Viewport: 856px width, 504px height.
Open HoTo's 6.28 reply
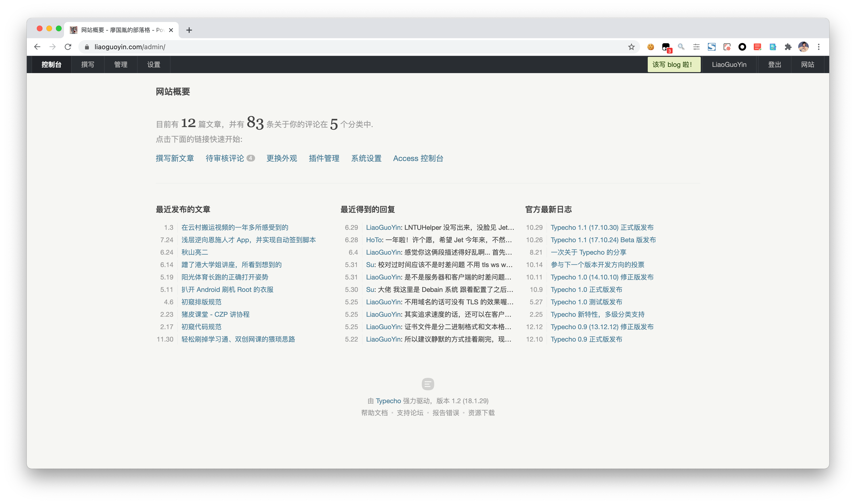click(439, 240)
